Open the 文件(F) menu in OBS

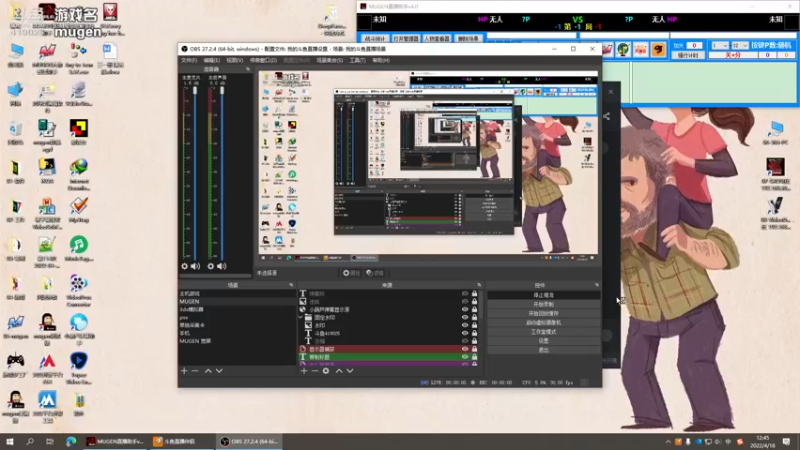[189, 60]
